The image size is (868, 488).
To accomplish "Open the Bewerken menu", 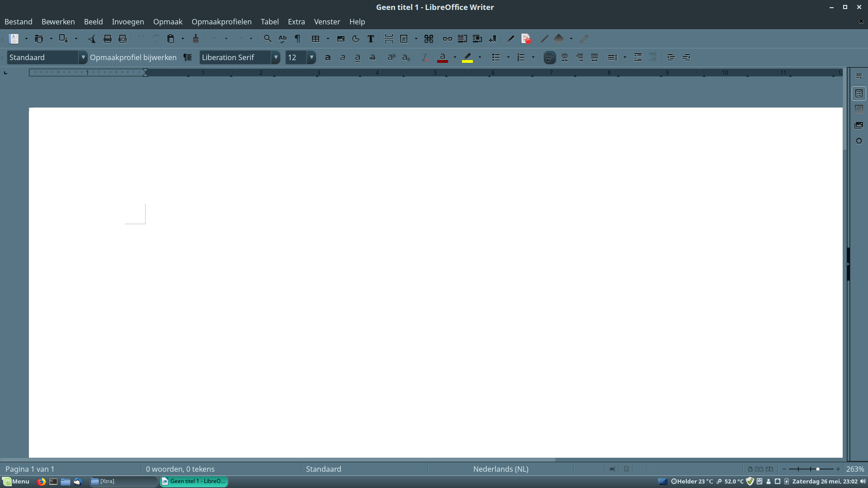I will pyautogui.click(x=58, y=22).
